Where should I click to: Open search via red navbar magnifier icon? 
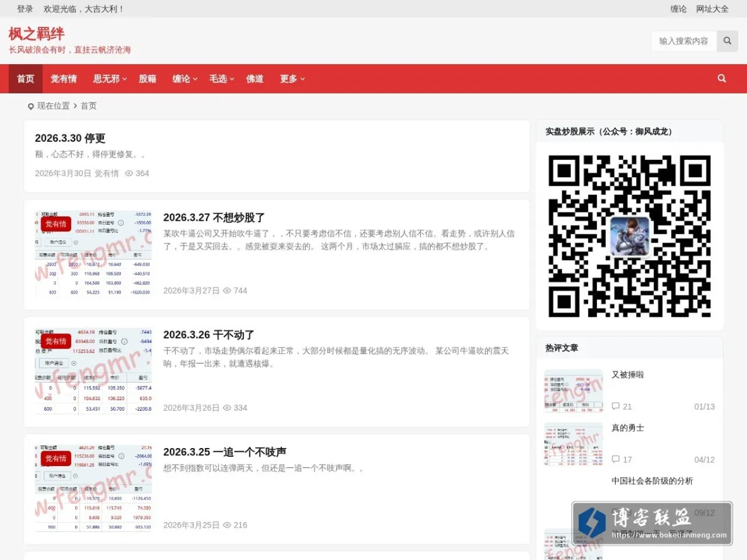coord(722,78)
